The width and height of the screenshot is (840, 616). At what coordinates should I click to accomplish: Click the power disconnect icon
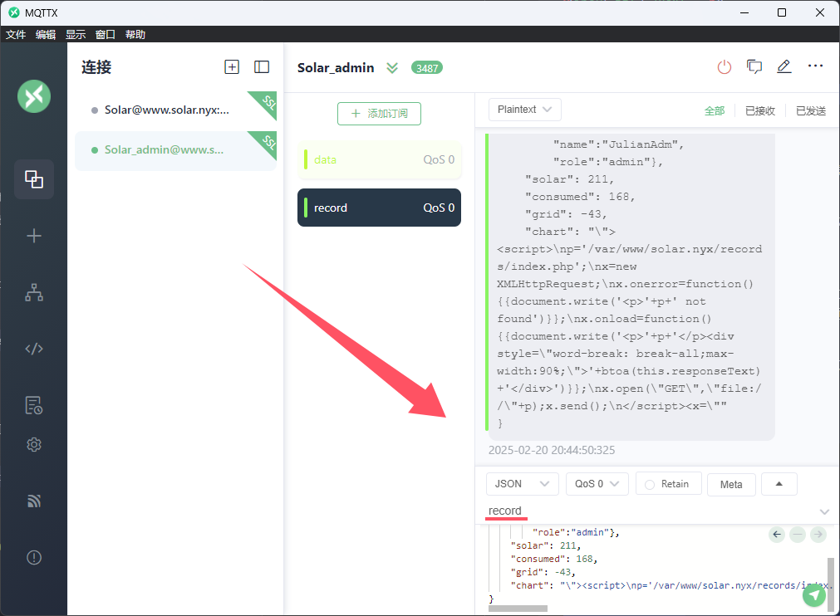click(x=725, y=67)
